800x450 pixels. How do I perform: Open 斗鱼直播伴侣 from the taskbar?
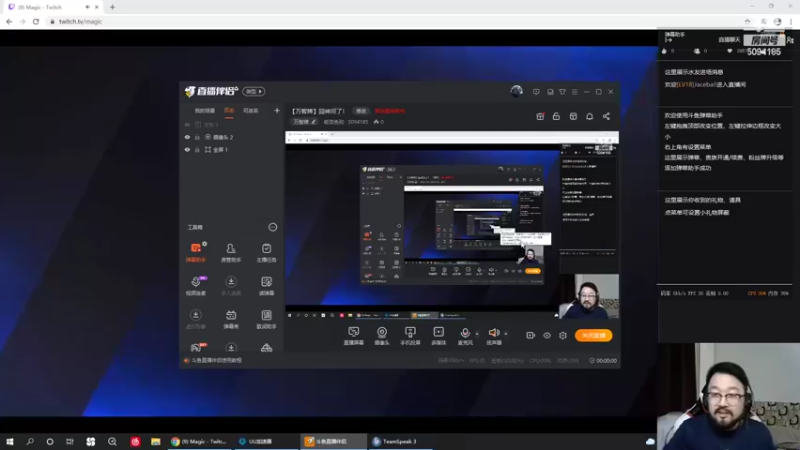[x=333, y=441]
